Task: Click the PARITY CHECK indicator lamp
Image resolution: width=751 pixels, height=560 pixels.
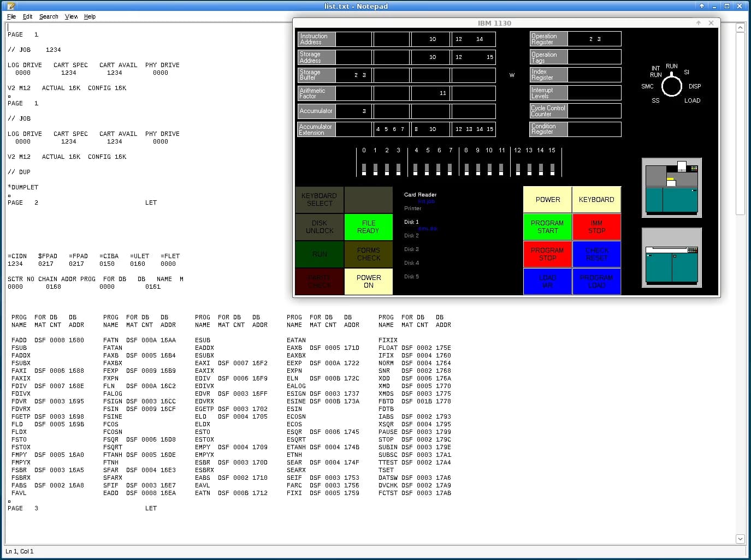Action: [320, 282]
